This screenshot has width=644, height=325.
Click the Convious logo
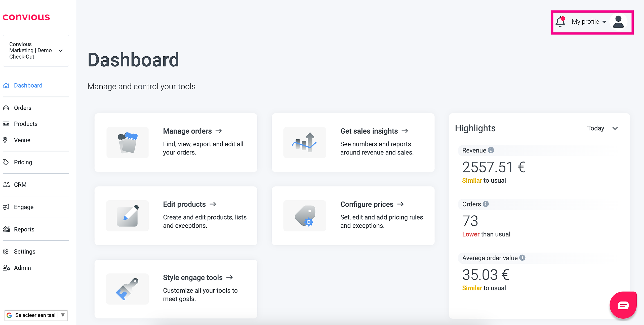click(x=26, y=17)
